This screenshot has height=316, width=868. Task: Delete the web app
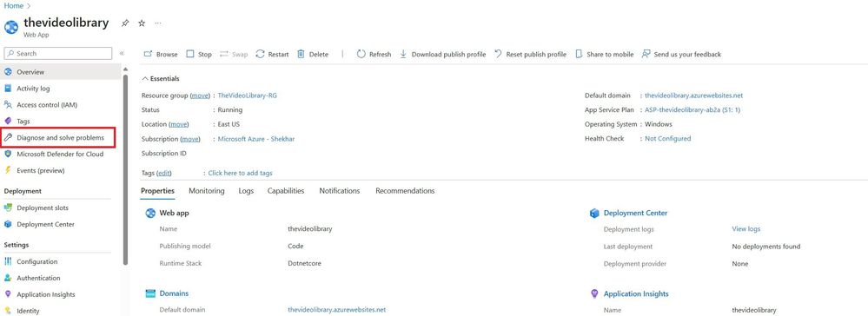tap(313, 54)
